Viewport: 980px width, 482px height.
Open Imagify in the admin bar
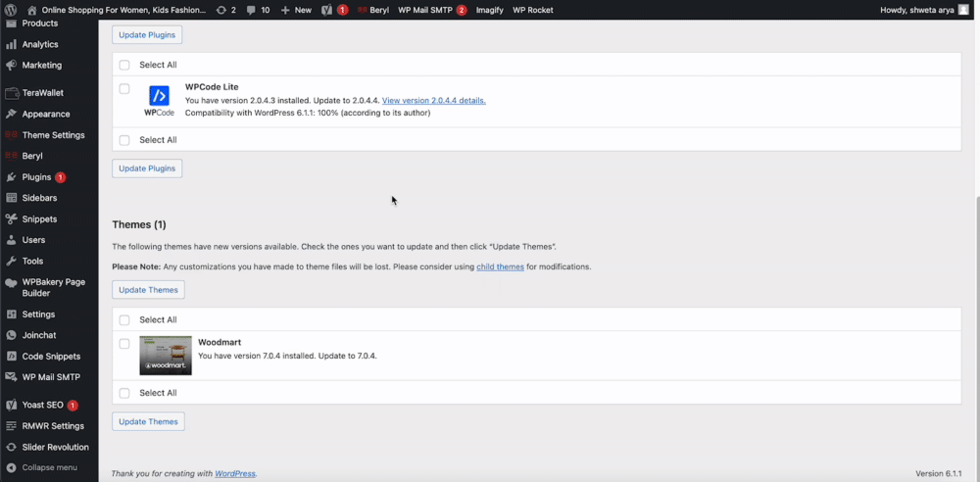(489, 10)
